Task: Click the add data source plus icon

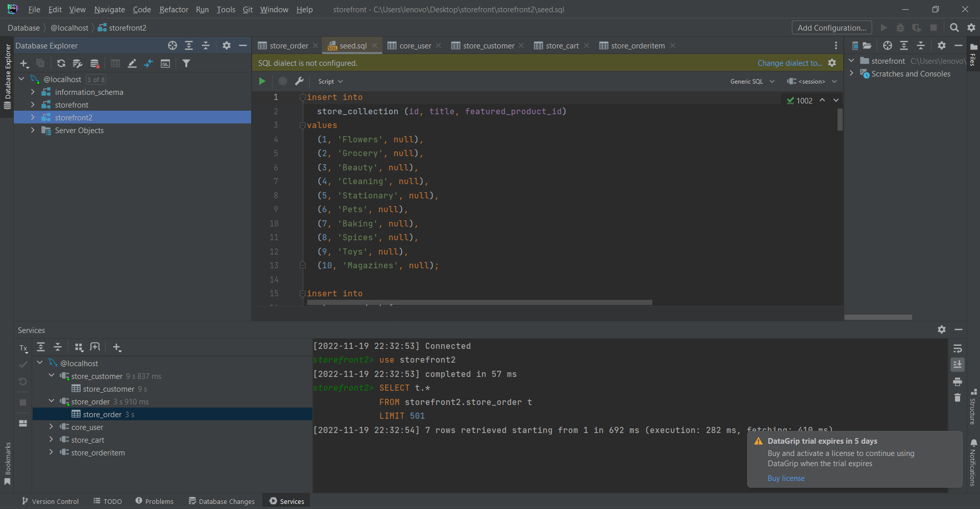Action: click(24, 63)
